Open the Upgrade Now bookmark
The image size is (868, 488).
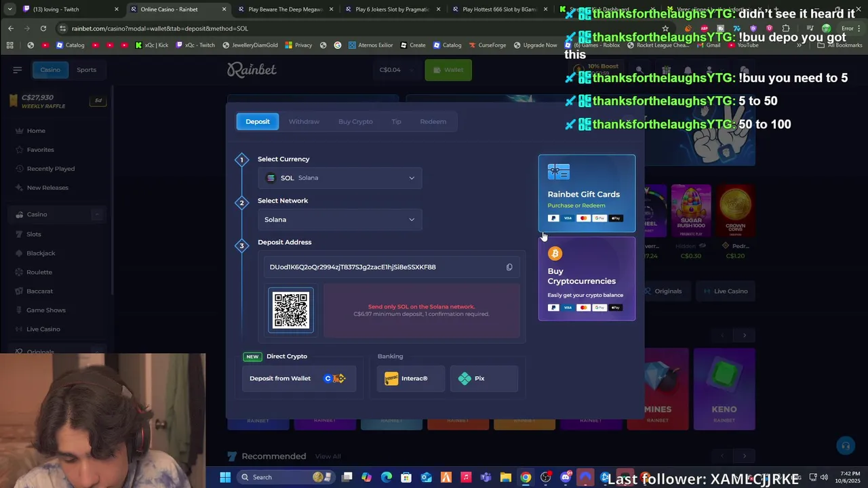535,45
